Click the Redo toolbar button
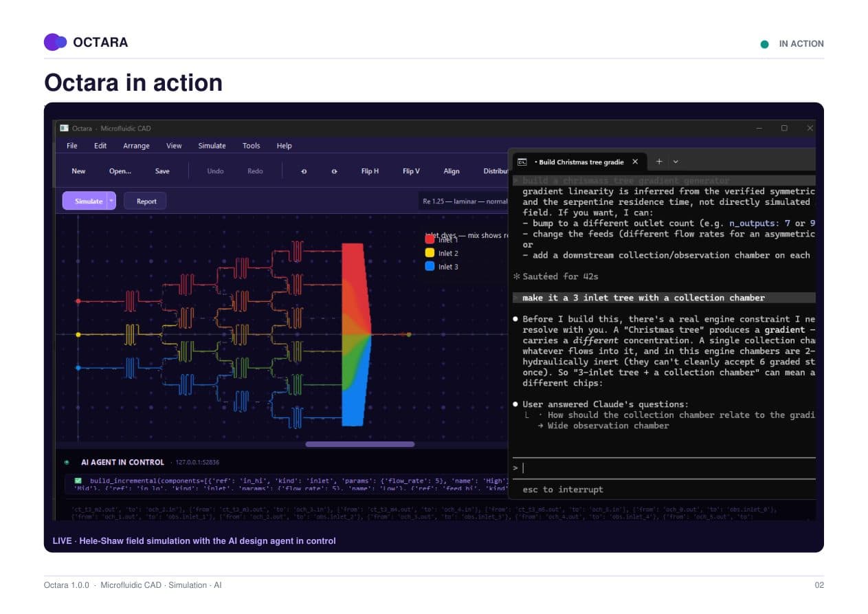The width and height of the screenshot is (868, 614). (255, 171)
